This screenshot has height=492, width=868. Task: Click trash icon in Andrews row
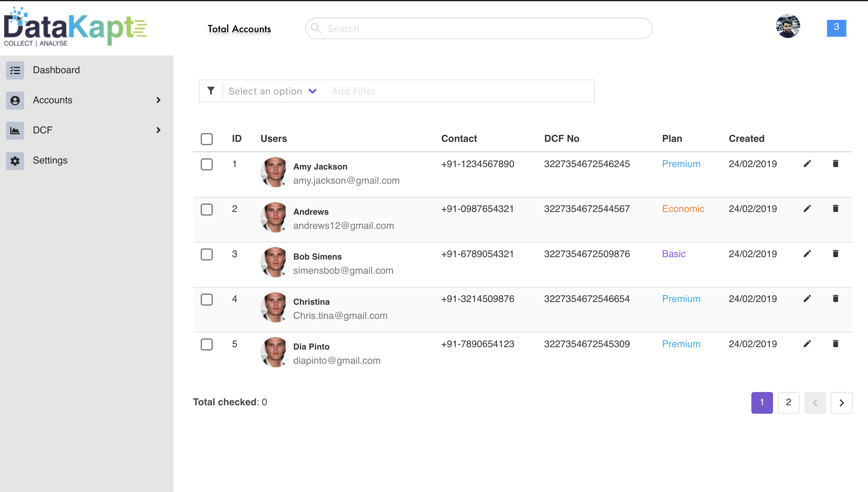point(835,209)
